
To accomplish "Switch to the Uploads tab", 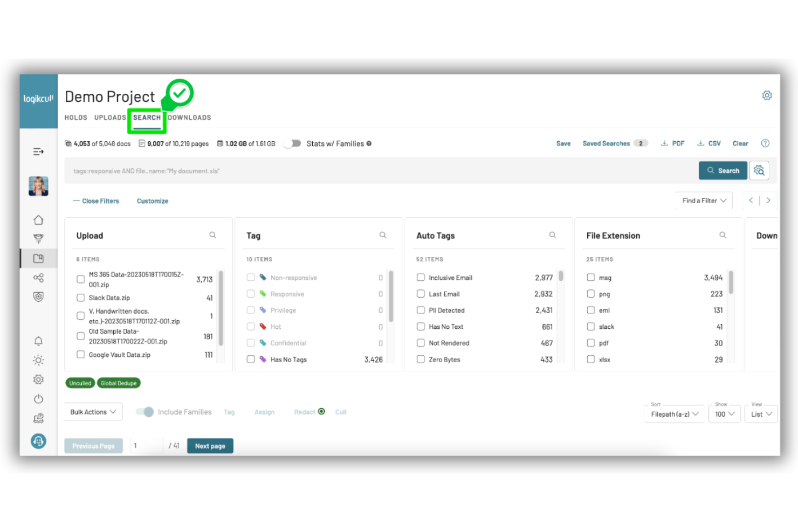I will [110, 118].
